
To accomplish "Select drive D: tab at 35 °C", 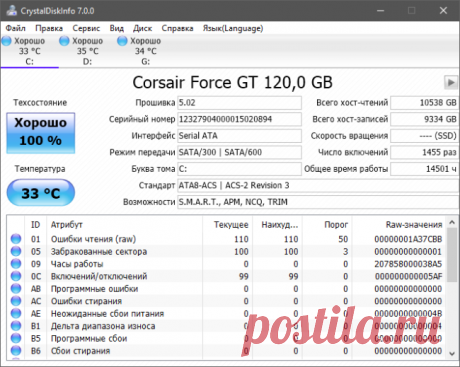I will 87,51.
